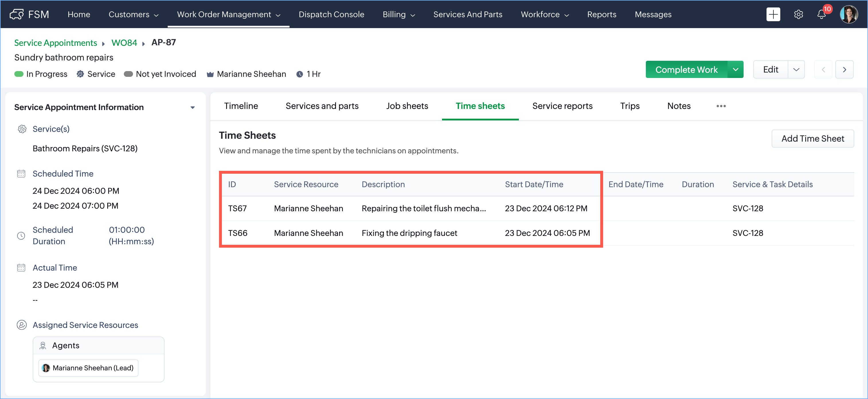Expand Complete Work dropdown arrow
This screenshot has width=868, height=399.
click(x=735, y=69)
